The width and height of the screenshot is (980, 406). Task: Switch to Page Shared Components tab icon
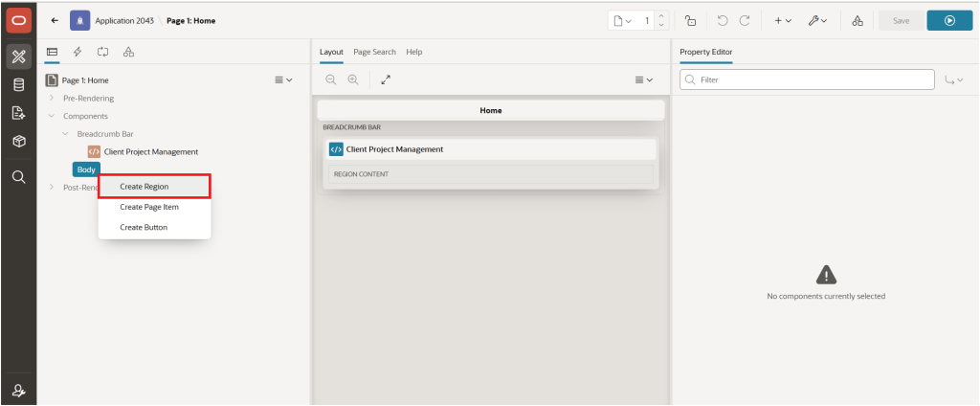128,52
